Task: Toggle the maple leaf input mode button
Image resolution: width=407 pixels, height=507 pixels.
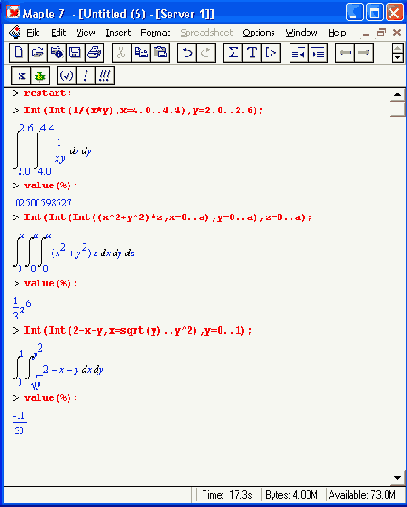Action: coord(40,76)
